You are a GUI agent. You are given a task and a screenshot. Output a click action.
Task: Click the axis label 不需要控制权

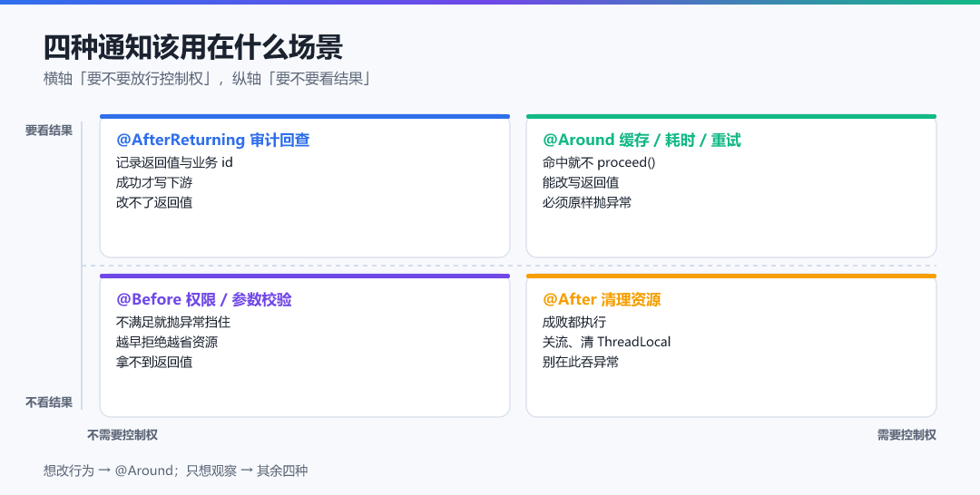(122, 435)
